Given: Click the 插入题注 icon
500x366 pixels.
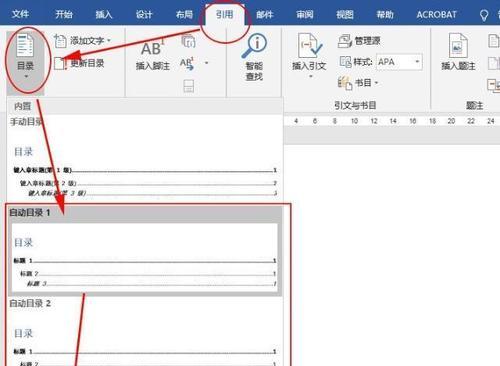Looking at the screenshot, I should 458,46.
